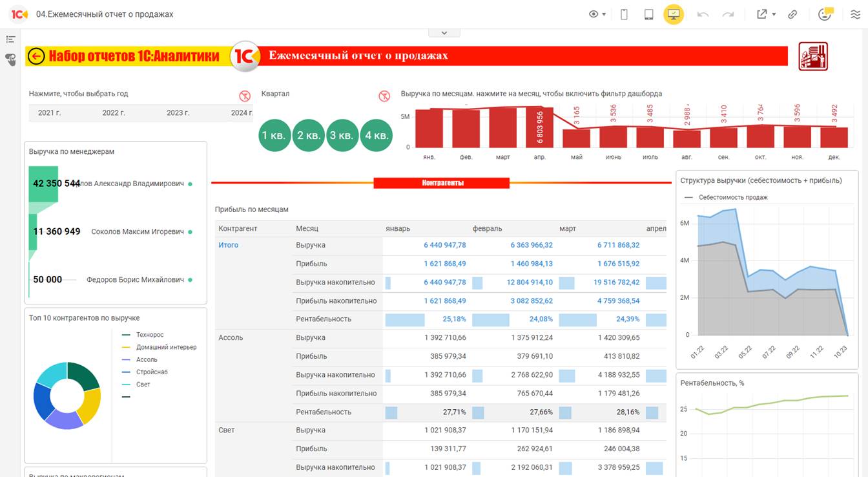Viewport: 868px width, 477px height.
Task: Click the Контрагенты red section label
Action: pos(442,183)
